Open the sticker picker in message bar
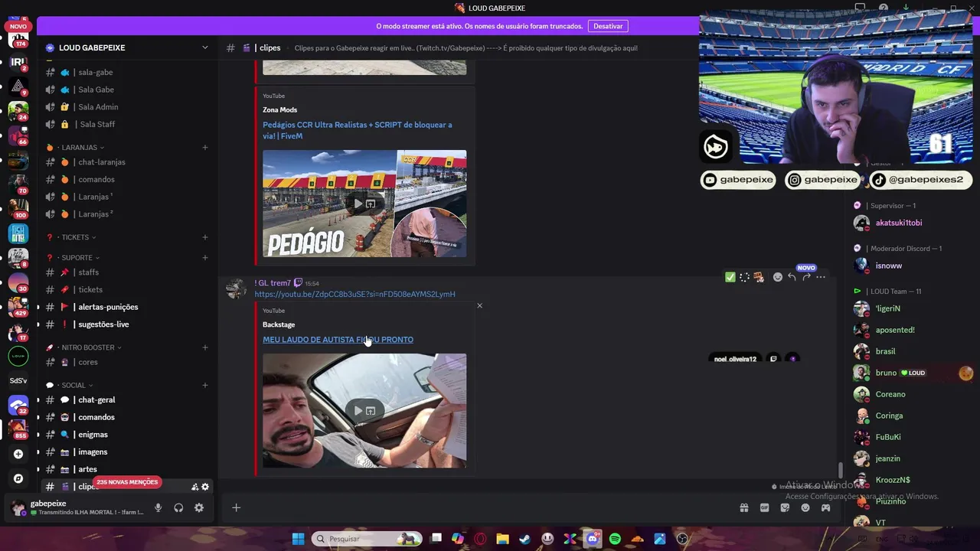 pos(785,507)
